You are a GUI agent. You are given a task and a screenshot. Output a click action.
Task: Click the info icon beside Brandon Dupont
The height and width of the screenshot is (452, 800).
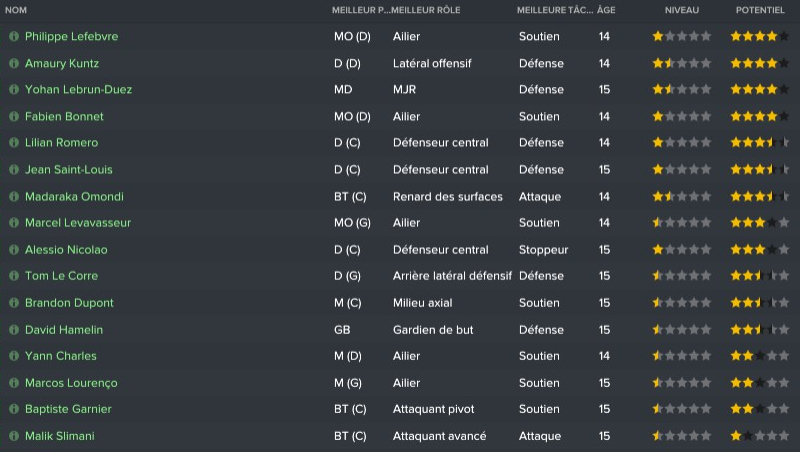click(14, 303)
